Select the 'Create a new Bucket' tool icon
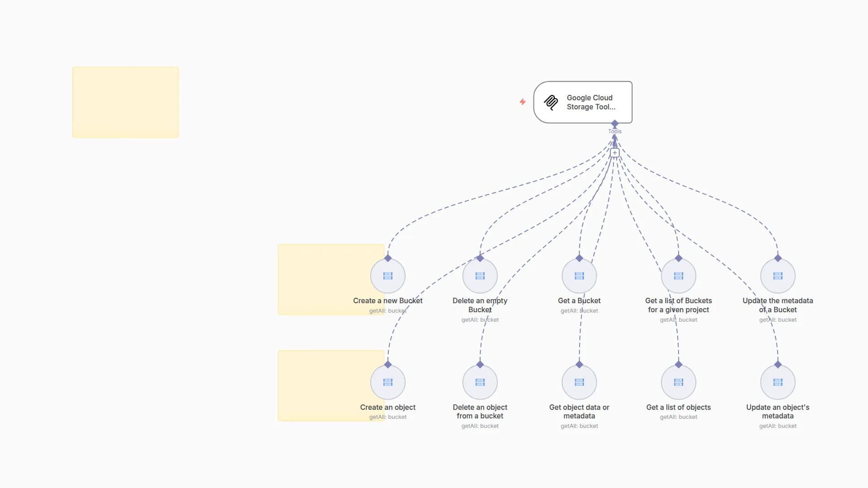 point(388,276)
